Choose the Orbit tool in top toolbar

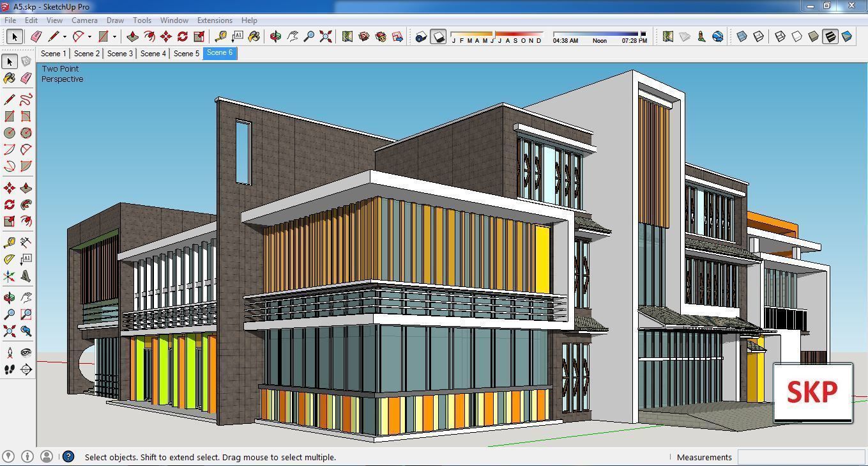276,36
